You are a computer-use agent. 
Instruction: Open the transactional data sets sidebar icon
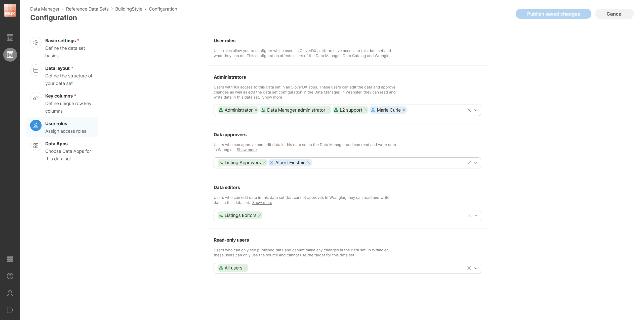(10, 37)
